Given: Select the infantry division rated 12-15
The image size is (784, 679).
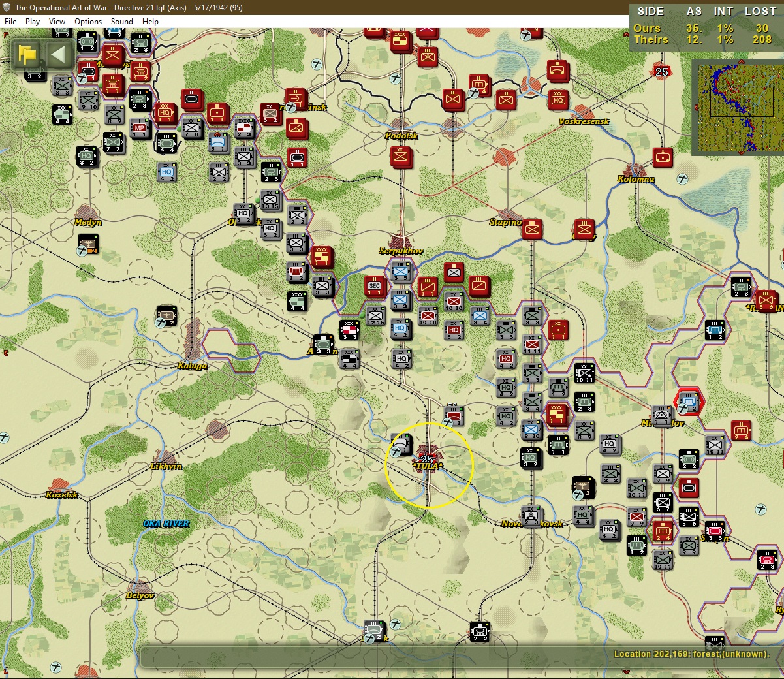Looking at the screenshot, I should click(375, 316).
